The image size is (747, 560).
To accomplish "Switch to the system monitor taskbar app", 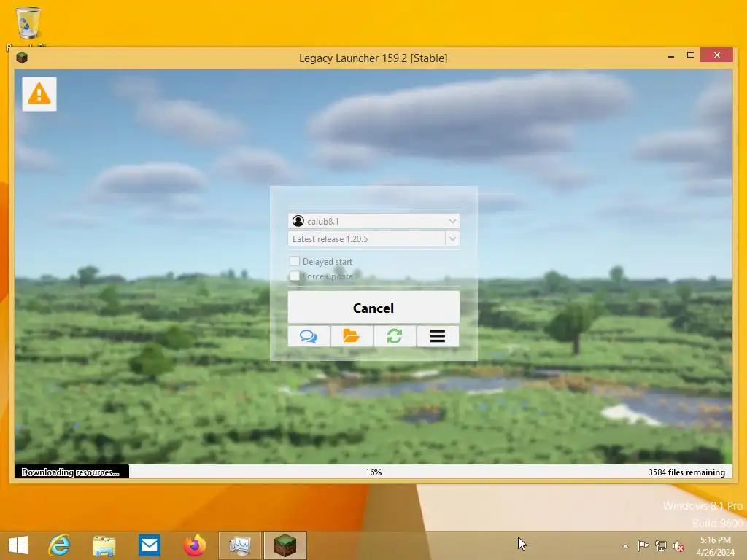I will point(239,545).
